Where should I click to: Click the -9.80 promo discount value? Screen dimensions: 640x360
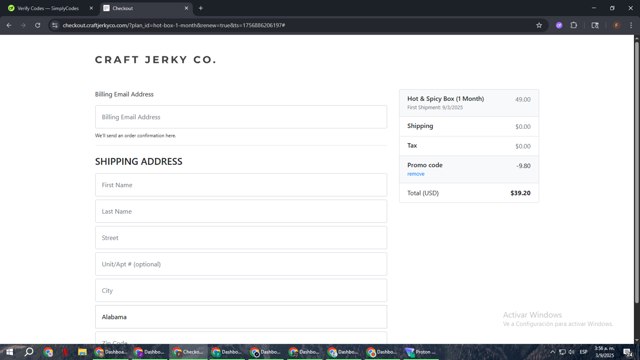click(523, 166)
